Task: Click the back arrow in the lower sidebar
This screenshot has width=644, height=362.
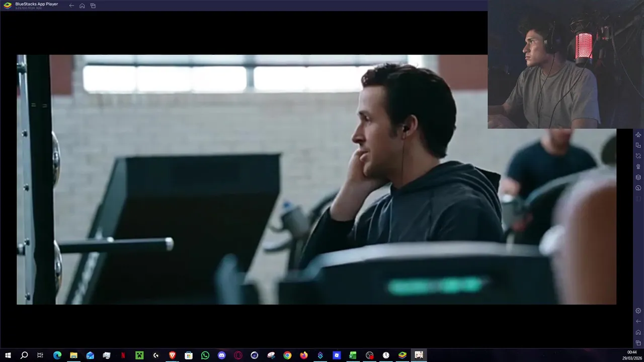Action: point(638,321)
